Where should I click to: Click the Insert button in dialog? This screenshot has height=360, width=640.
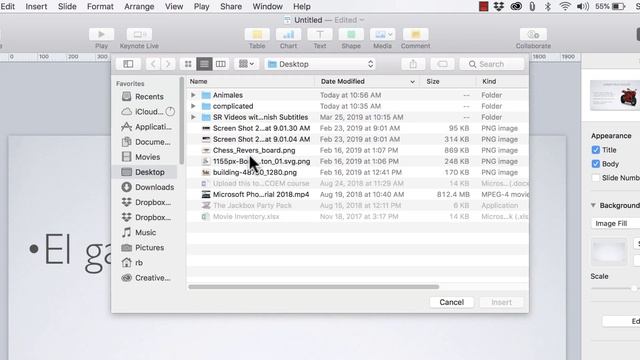tap(501, 302)
